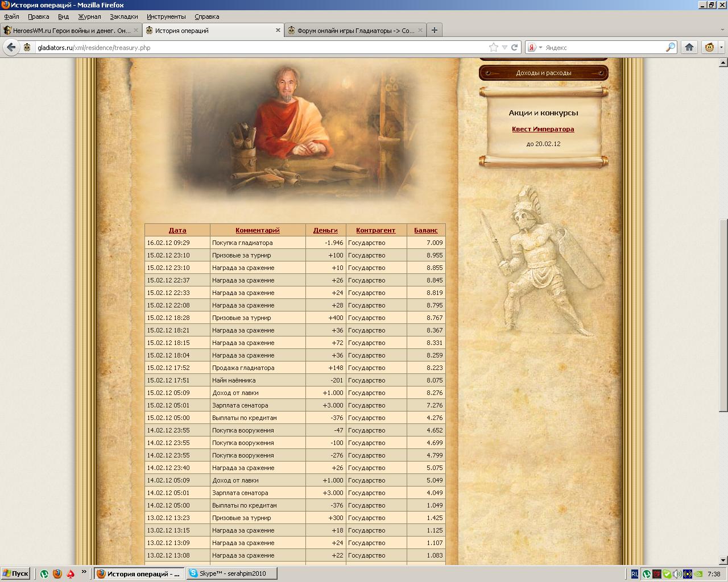Open the Квест Императора link
Screen dimensions: 728x582
tap(543, 129)
